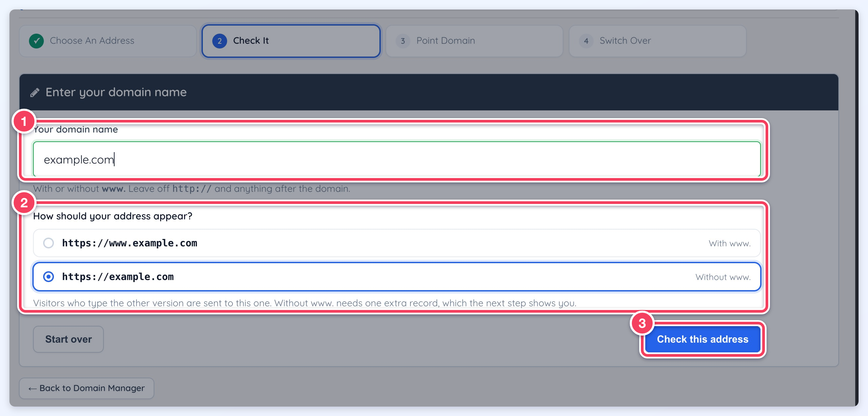868x416 pixels.
Task: Go back to Domain Manager
Action: coord(87,388)
